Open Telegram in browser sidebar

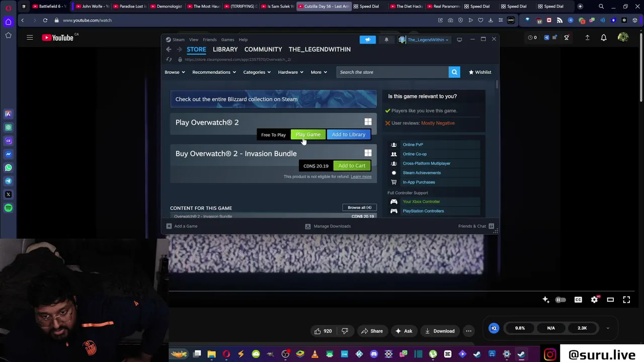pyautogui.click(x=8, y=181)
